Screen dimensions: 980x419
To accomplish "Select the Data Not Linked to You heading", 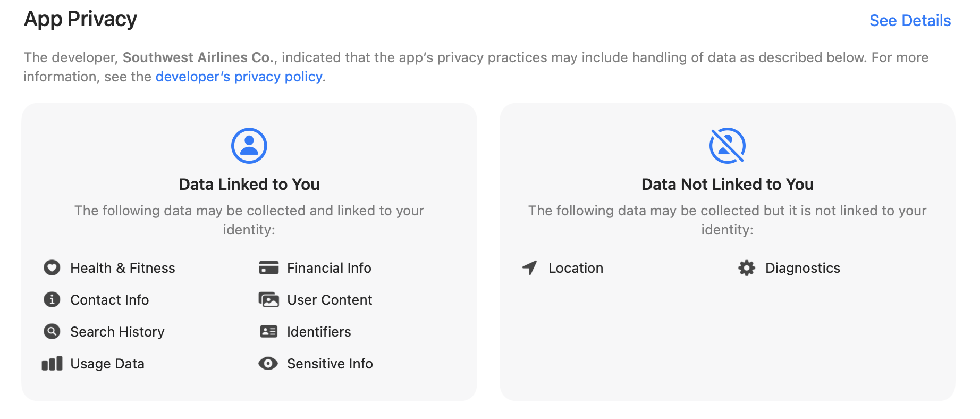I will (728, 184).
